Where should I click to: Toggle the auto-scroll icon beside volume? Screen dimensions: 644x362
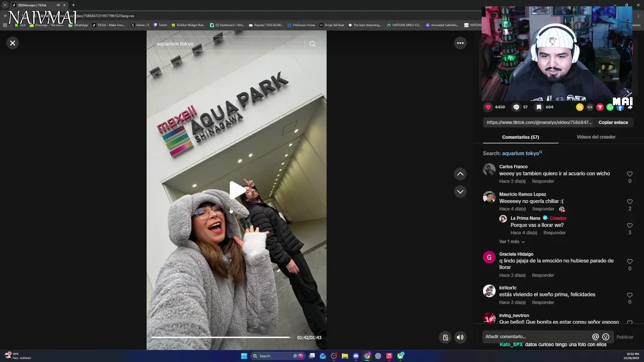(x=445, y=337)
